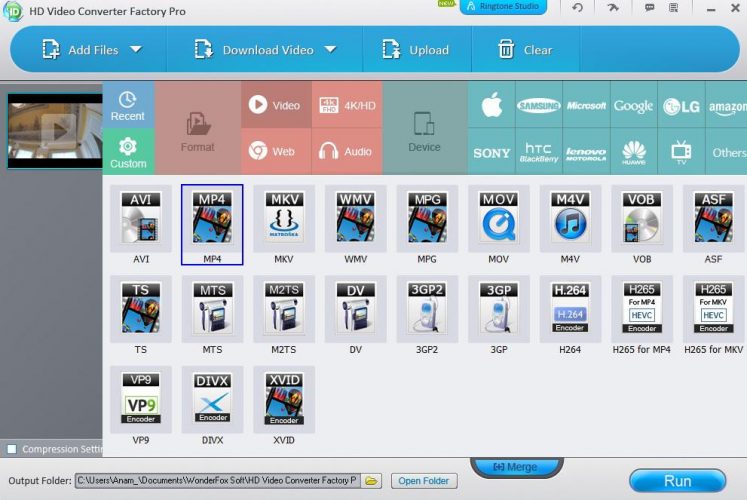This screenshot has height=500, width=747.
Task: Open the Video format category
Action: point(276,105)
